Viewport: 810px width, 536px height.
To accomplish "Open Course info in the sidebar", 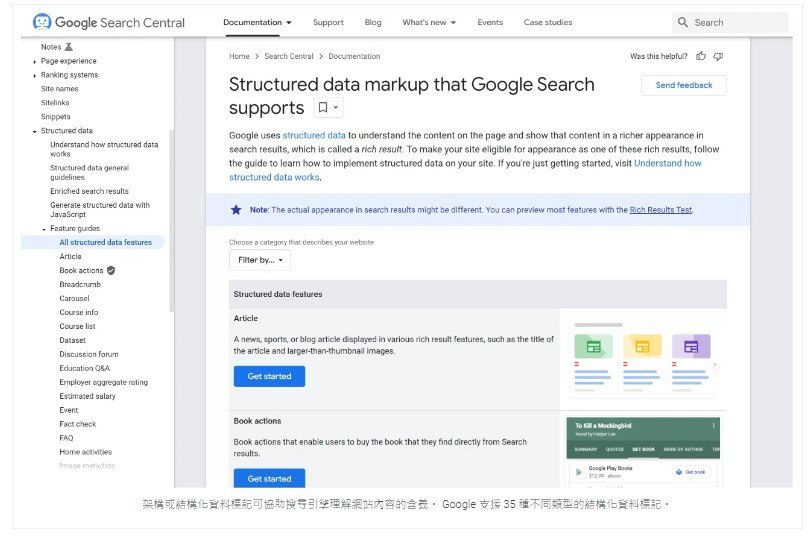I will [79, 312].
